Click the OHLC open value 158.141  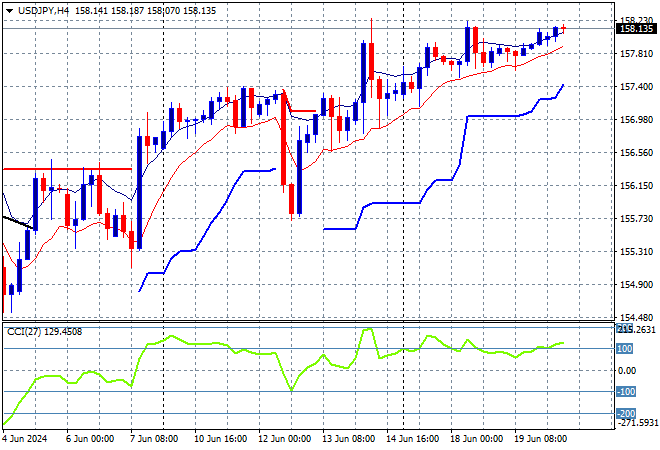tap(91, 11)
